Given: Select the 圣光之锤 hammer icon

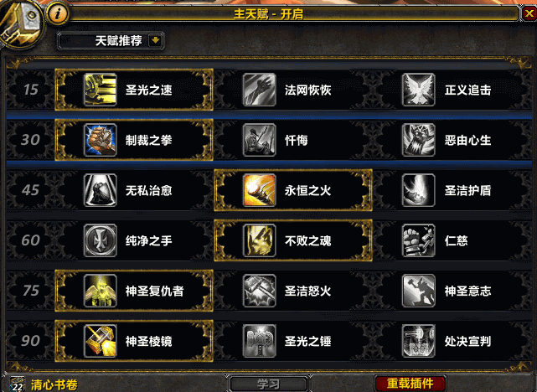Looking at the screenshot, I should (259, 342).
